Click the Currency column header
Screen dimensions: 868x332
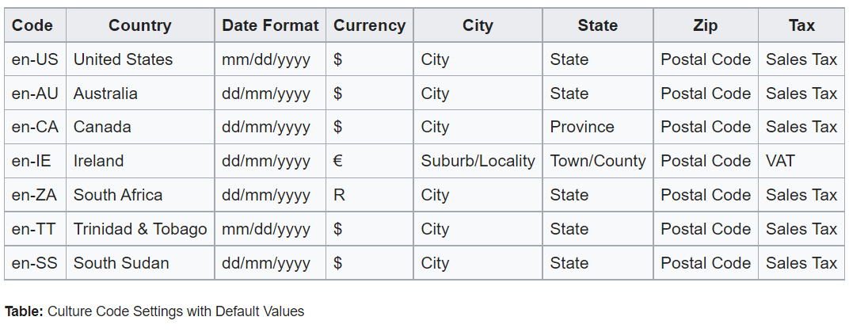point(369,25)
